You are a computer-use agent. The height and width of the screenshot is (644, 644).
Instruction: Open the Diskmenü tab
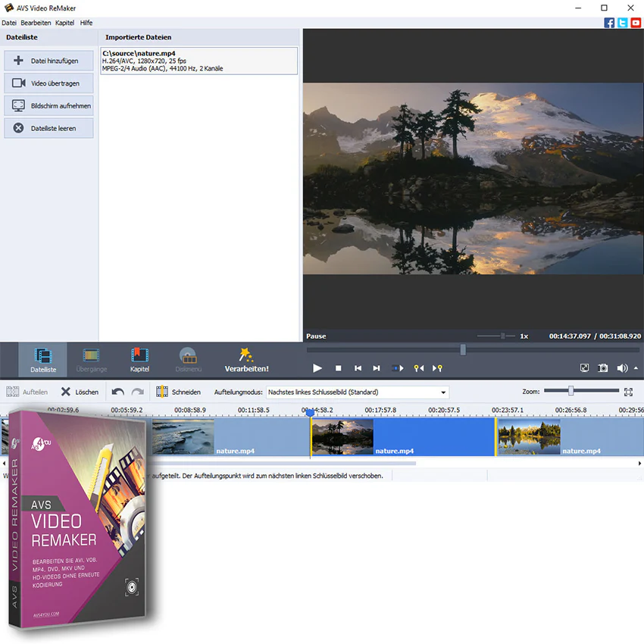[x=188, y=360]
